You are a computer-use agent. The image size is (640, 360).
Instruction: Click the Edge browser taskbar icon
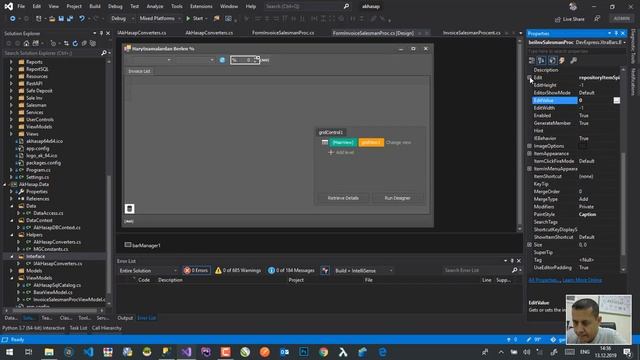[x=382, y=352]
